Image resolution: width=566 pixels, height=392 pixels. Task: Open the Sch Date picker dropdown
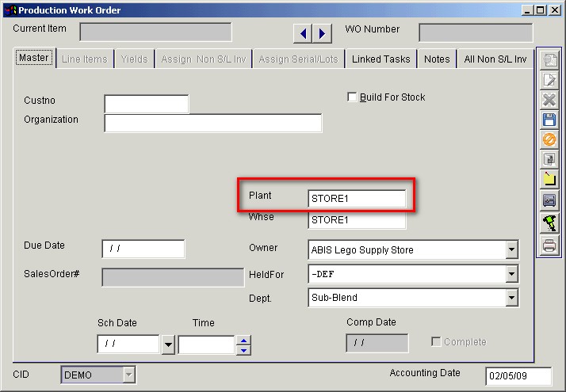pos(168,344)
